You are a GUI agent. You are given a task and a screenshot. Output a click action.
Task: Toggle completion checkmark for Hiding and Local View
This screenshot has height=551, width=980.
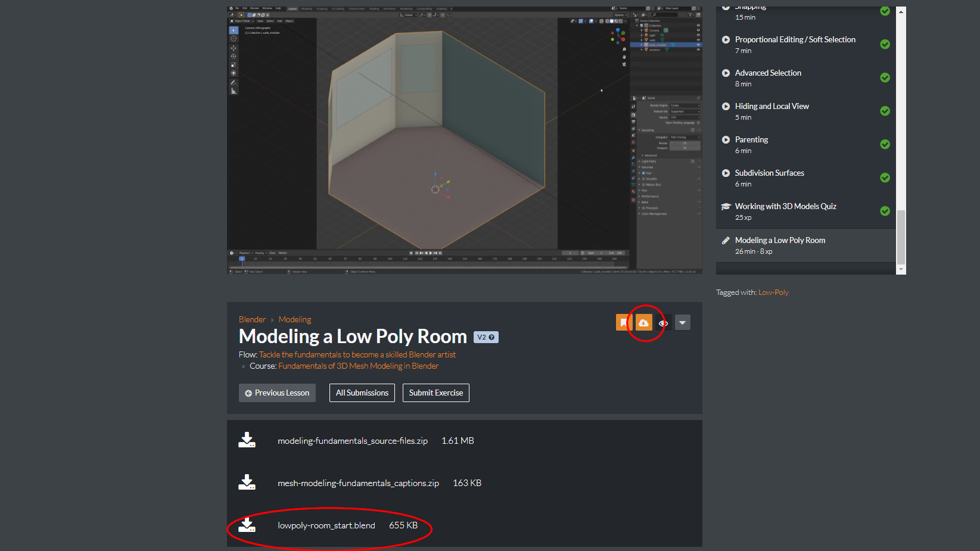[885, 111]
